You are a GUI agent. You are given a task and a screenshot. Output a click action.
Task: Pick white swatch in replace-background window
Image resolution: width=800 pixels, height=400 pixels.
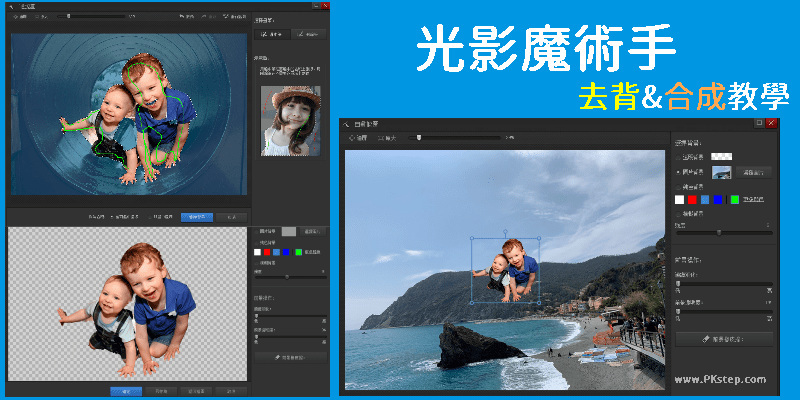click(x=680, y=199)
